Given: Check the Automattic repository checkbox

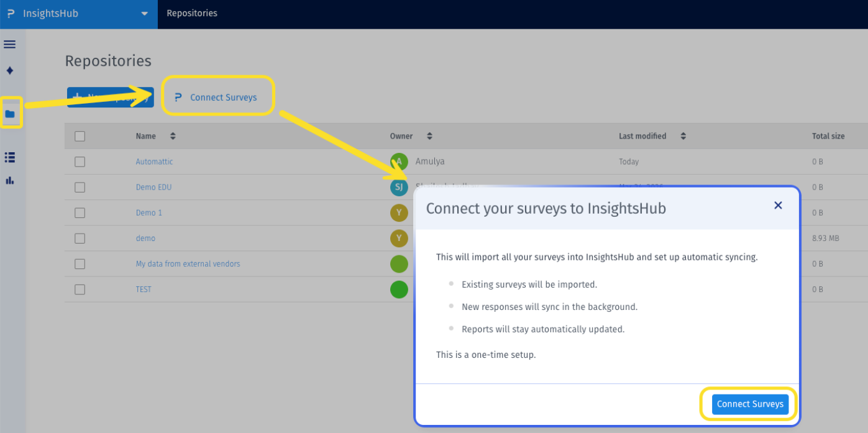Looking at the screenshot, I should pos(80,162).
